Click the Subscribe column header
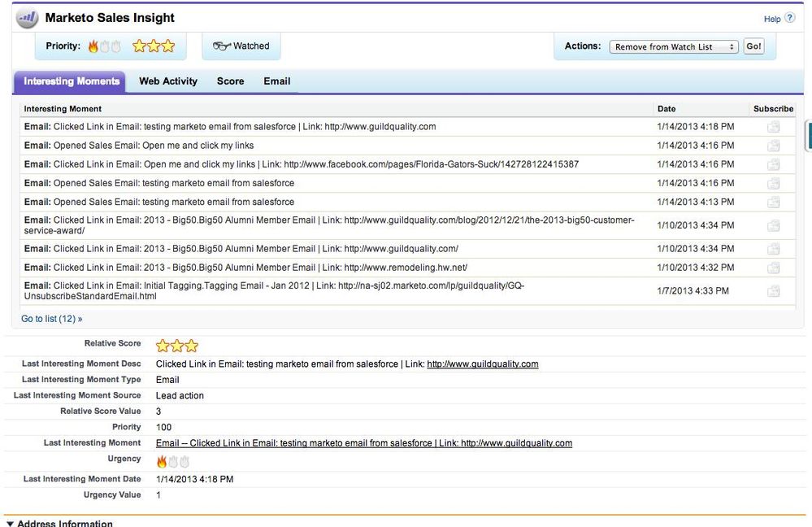812x527 pixels. point(773,109)
